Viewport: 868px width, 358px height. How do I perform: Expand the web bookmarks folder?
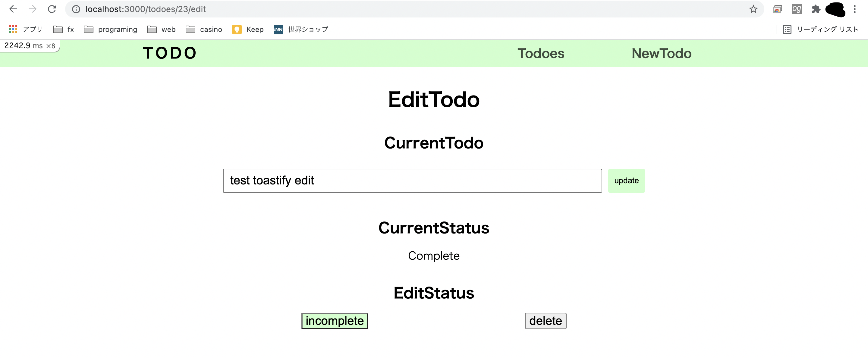[162, 29]
